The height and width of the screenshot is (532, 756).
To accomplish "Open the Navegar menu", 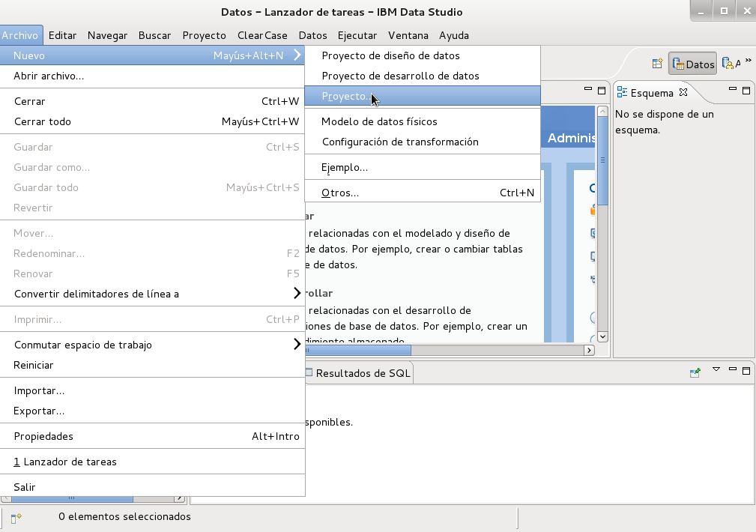I will [107, 35].
